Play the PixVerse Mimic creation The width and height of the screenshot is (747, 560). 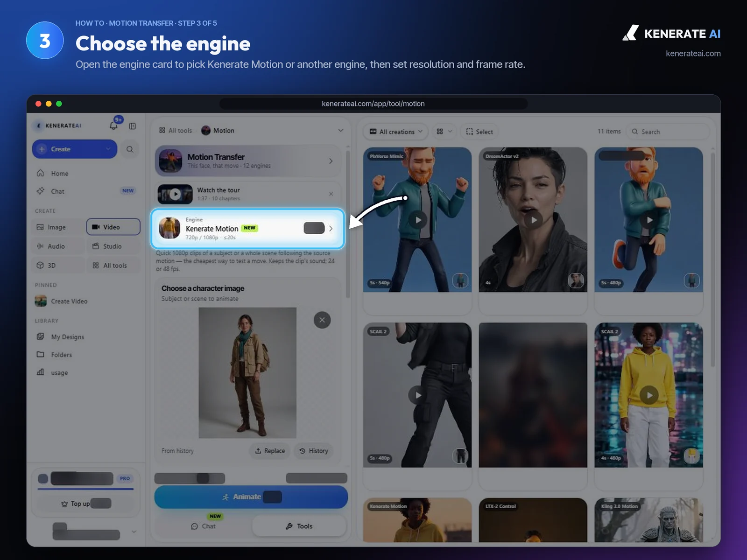418,220
